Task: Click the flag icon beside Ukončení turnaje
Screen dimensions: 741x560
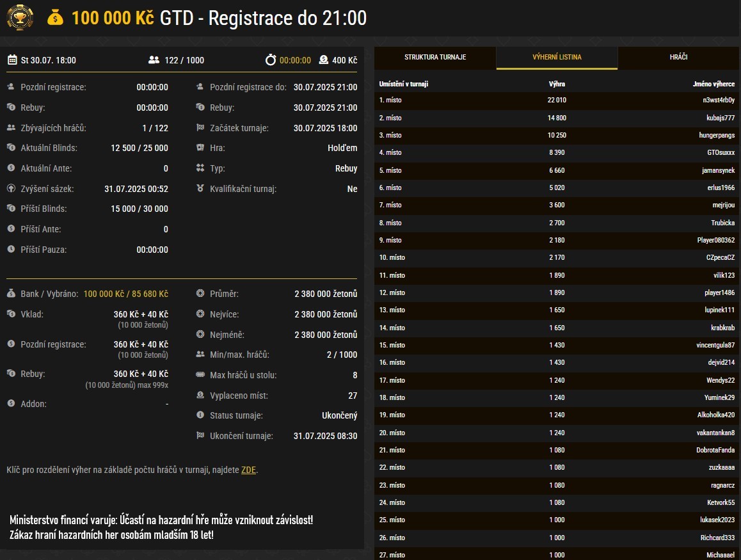Action: click(x=200, y=436)
